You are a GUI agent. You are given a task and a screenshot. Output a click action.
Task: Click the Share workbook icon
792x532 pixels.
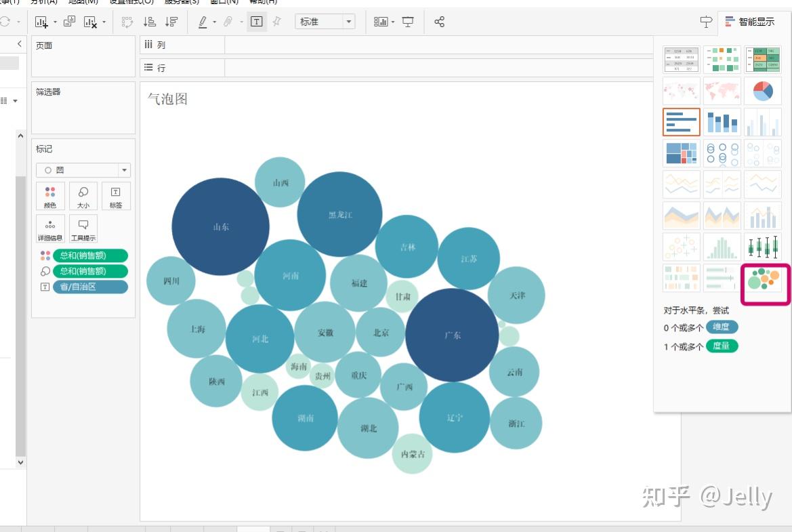(x=440, y=22)
